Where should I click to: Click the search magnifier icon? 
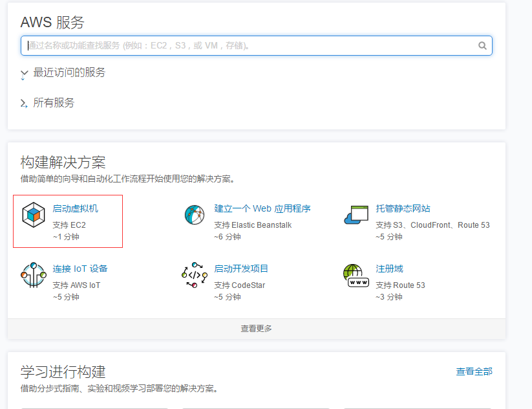[482, 45]
